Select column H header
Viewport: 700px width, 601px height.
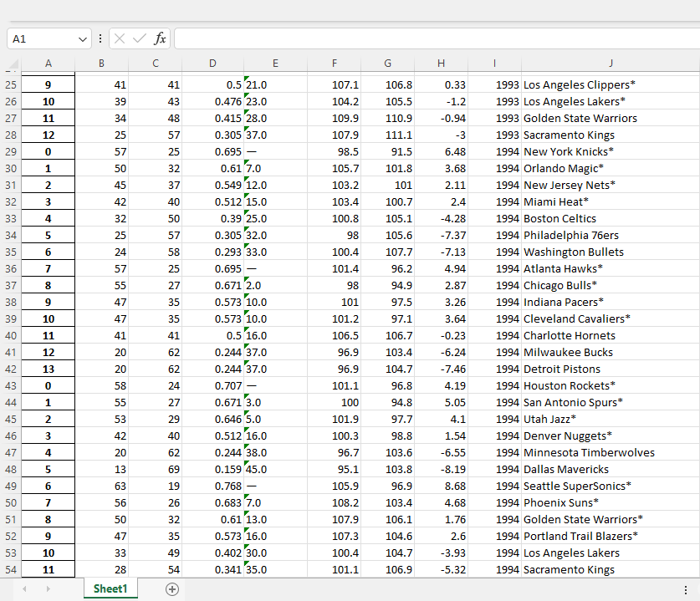(441, 64)
